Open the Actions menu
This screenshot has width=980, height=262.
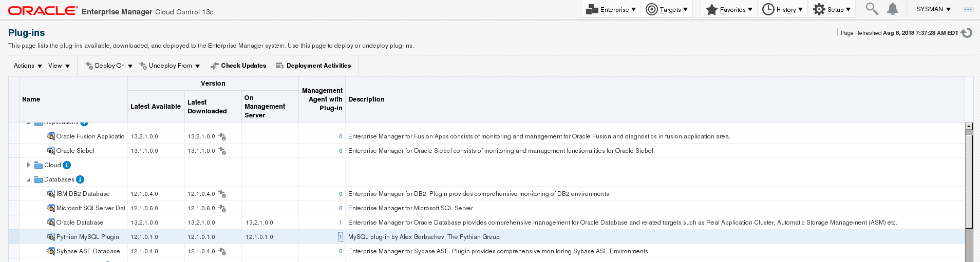[28, 66]
